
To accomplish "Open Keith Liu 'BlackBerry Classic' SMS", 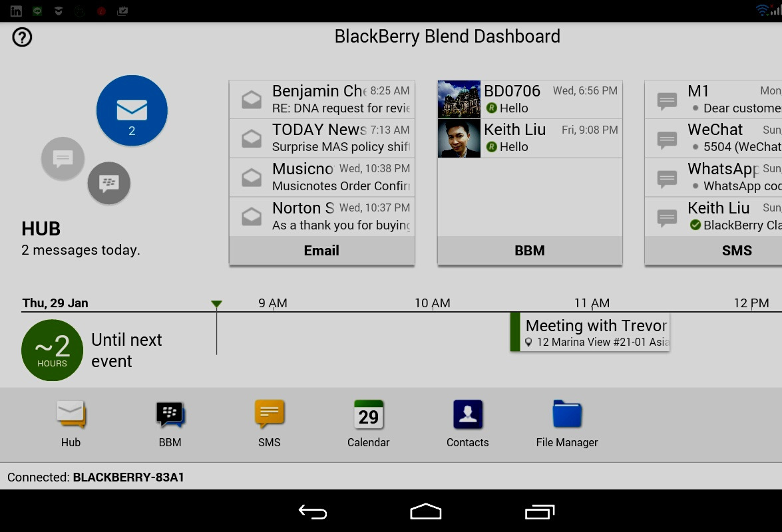I will pos(713,216).
